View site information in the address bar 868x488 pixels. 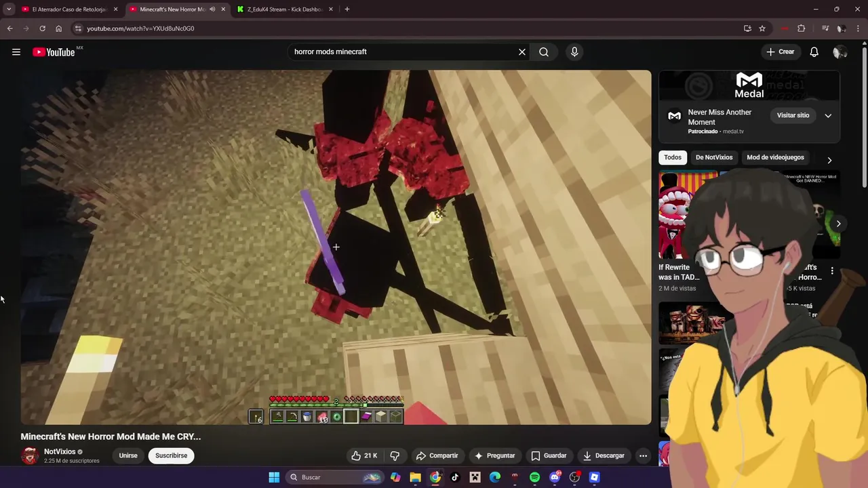pyautogui.click(x=79, y=28)
